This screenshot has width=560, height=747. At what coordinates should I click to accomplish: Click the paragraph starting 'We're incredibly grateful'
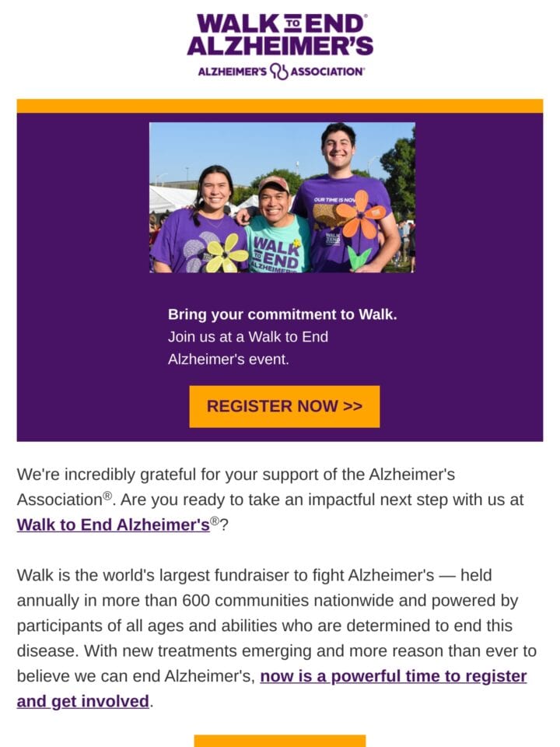[x=270, y=500]
